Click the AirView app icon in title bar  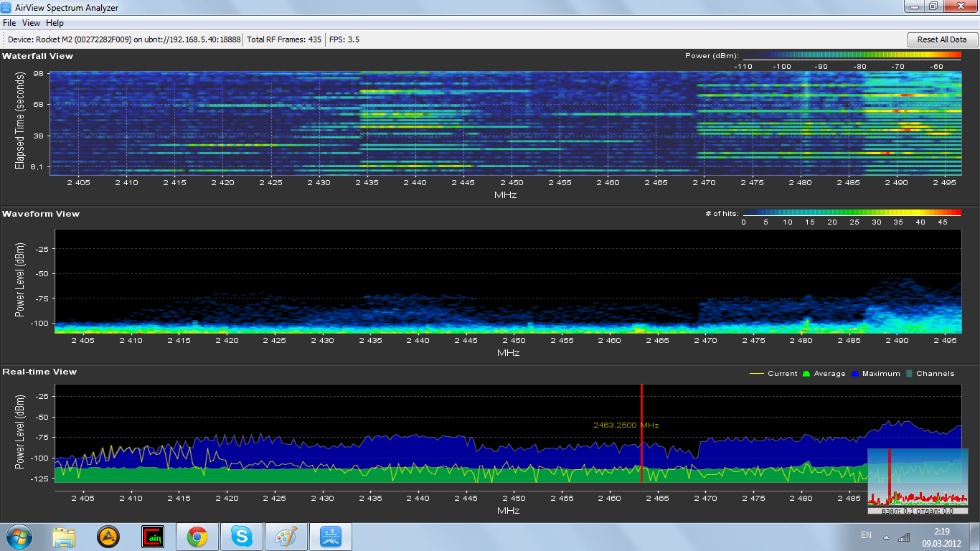[x=7, y=7]
